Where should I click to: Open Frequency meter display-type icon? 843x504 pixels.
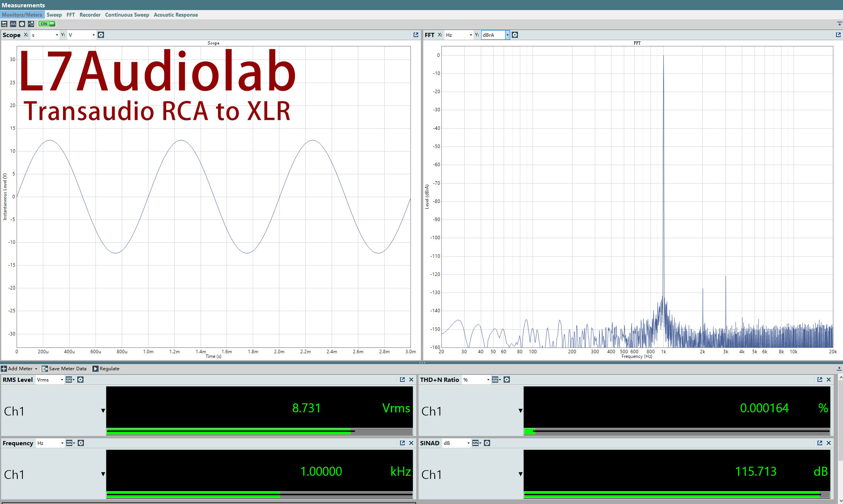(70, 443)
